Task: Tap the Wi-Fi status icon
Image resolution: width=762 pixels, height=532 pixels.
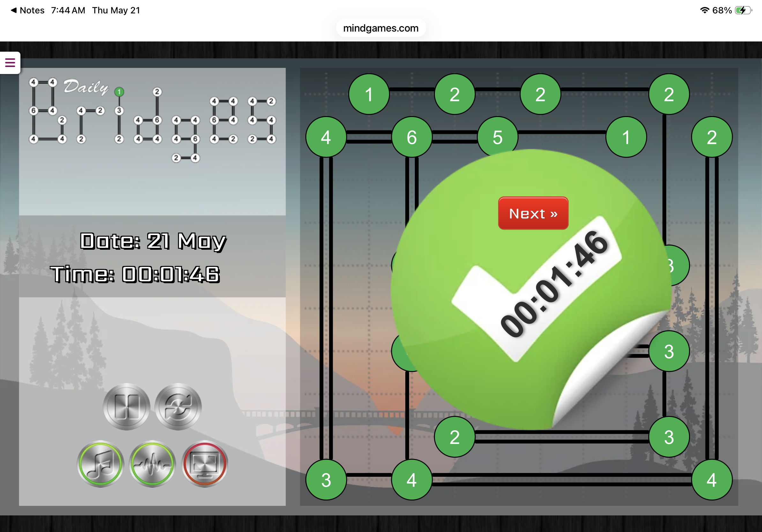Action: tap(704, 10)
